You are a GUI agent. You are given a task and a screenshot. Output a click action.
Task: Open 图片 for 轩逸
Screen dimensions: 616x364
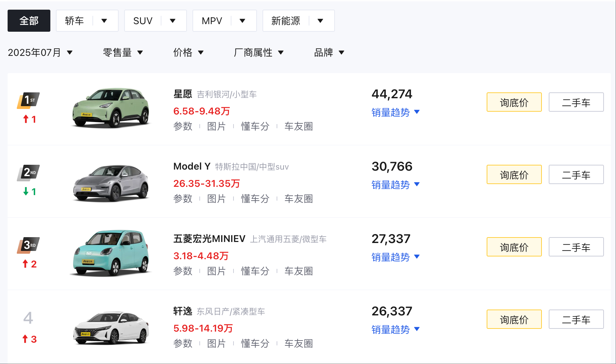(x=216, y=343)
